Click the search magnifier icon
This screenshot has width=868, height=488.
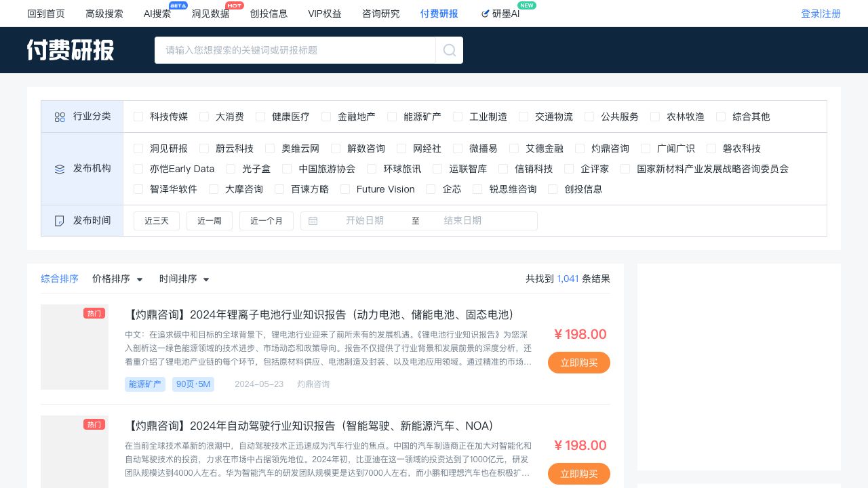pyautogui.click(x=449, y=50)
